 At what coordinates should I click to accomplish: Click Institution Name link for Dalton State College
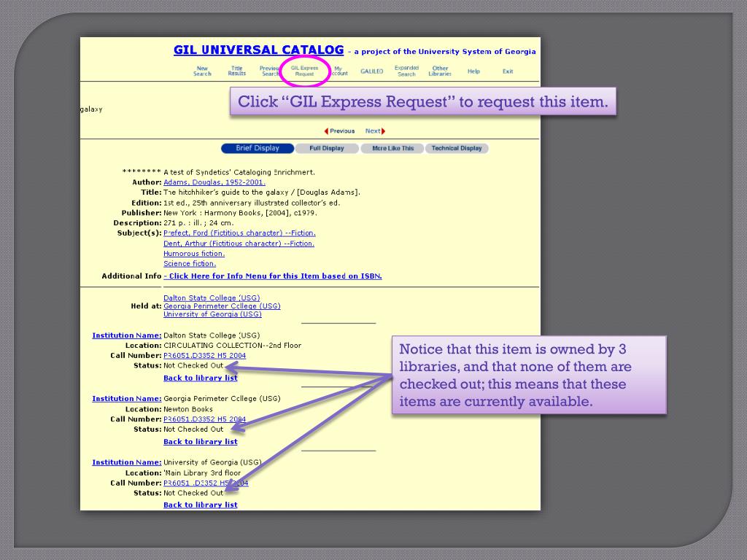tap(127, 335)
